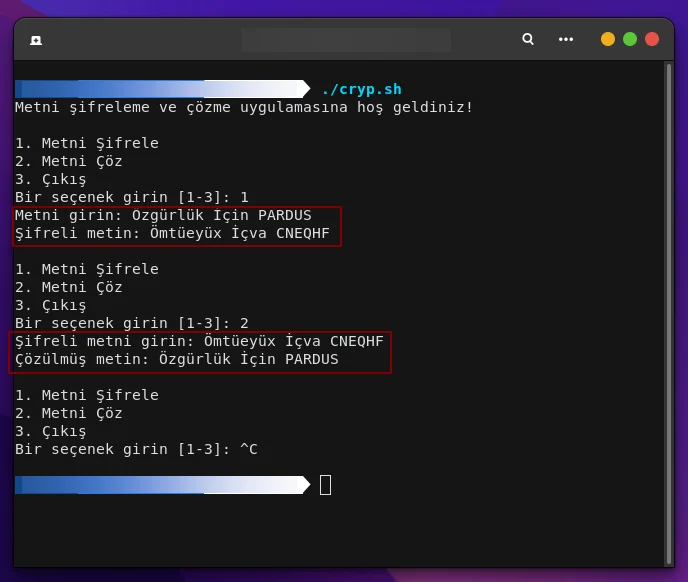Click 'Bir seçenek girin [1-3]: 2' line

pos(132,323)
